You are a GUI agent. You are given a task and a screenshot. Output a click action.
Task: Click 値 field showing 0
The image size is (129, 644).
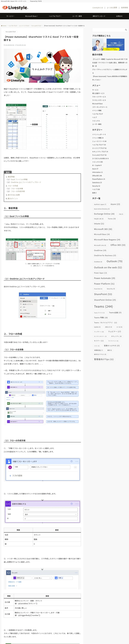pos(51,519)
